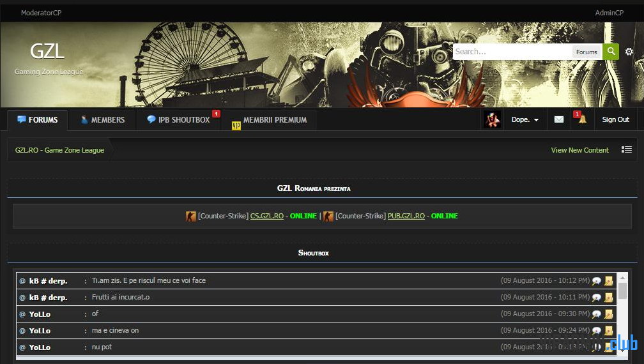Click the shoutbox vertical scrollbar thumb

tap(623, 291)
